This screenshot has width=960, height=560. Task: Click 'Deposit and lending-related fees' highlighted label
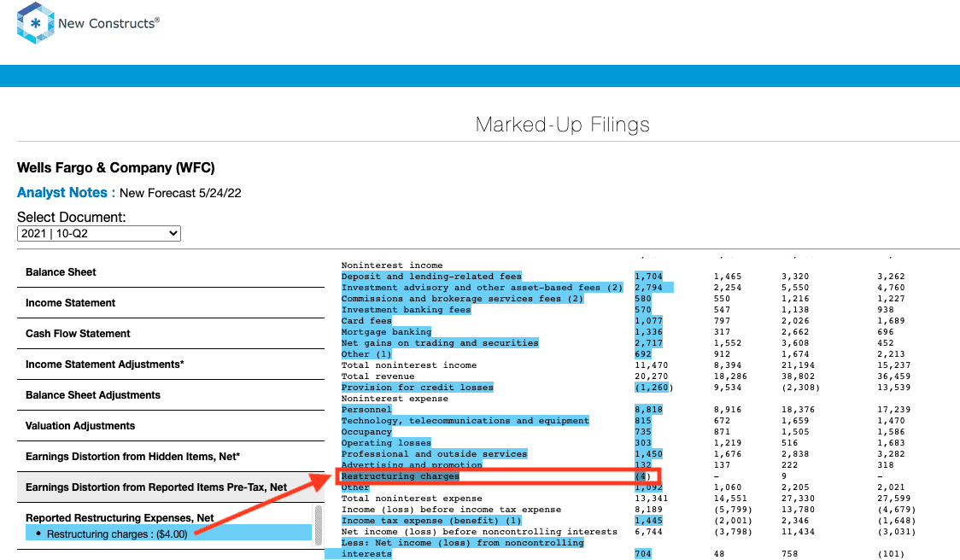coord(431,276)
